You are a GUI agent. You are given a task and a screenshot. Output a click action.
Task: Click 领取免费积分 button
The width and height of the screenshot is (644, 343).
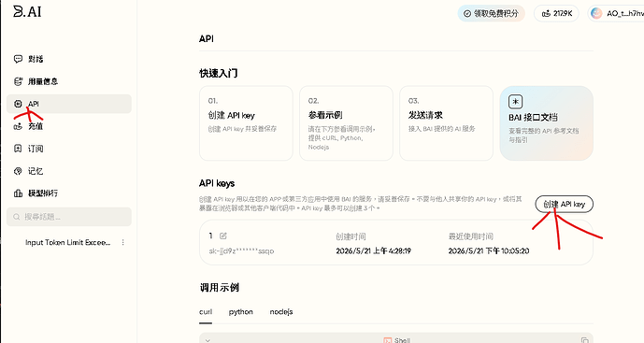492,14
